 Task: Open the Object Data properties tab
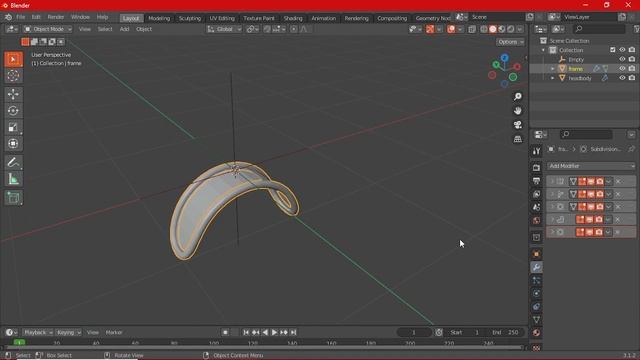point(536,320)
